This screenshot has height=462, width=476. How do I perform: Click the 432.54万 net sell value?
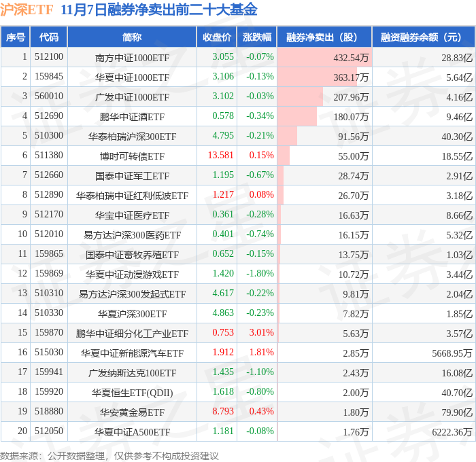pyautogui.click(x=351, y=58)
